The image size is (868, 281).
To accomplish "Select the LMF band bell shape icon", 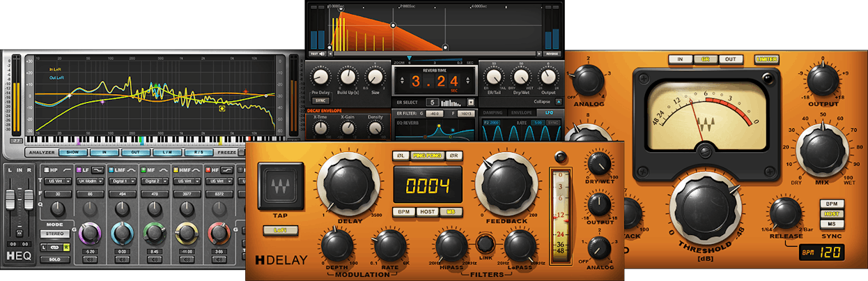I will [131, 169].
